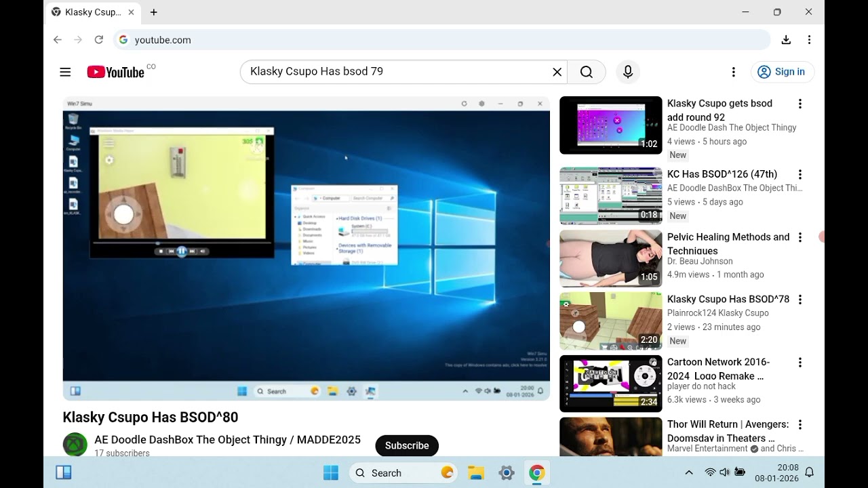This screenshot has width=868, height=488.
Task: Start voice search with microphone icon
Action: tap(628, 72)
